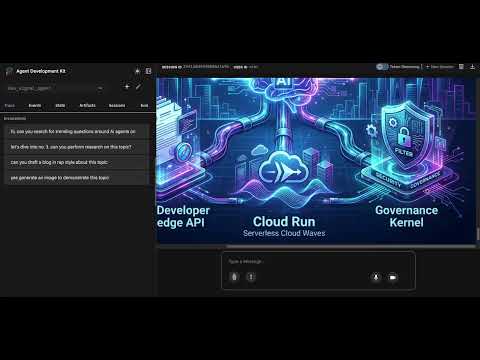Image resolution: width=480 pixels, height=360 pixels.
Task: Switch to the Events tab
Action: coord(35,105)
